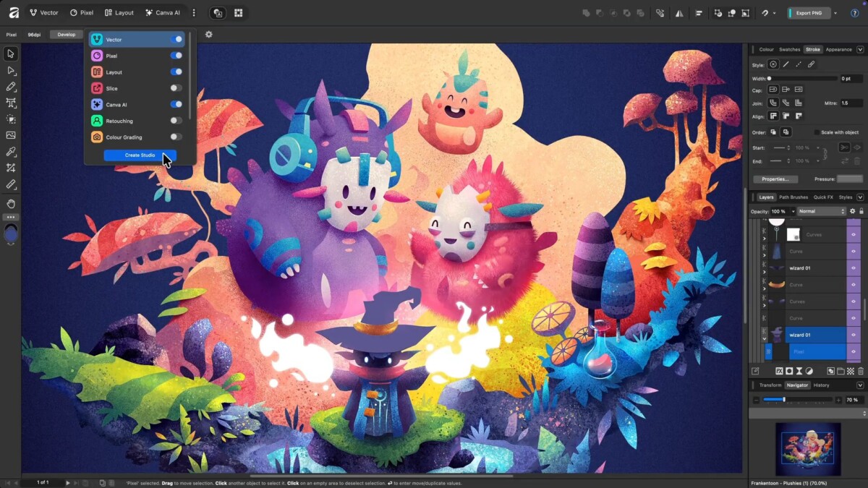Click the stroke Properties... button
The image size is (868, 488).
(x=775, y=179)
